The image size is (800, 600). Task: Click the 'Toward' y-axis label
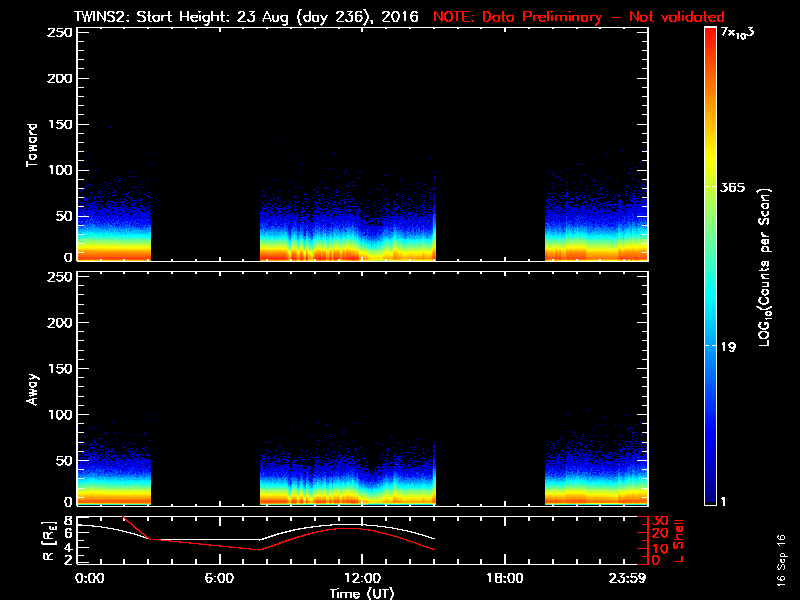coord(33,145)
